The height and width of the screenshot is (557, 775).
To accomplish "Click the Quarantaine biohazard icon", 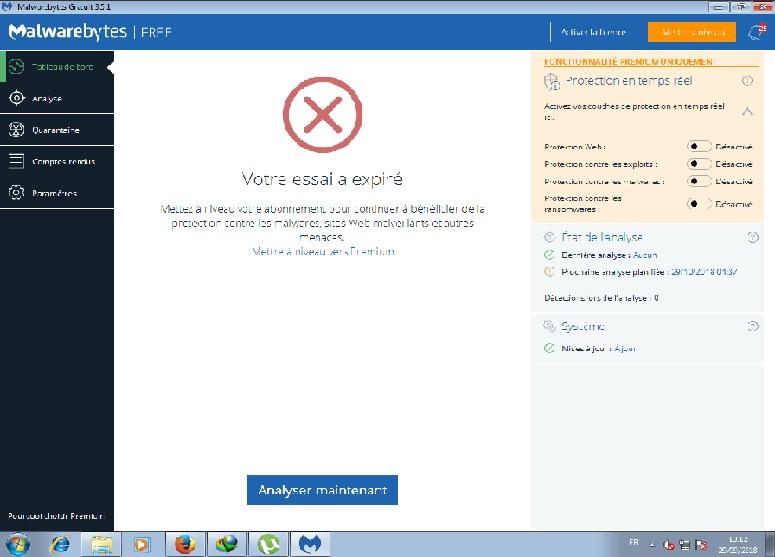I will [16, 129].
